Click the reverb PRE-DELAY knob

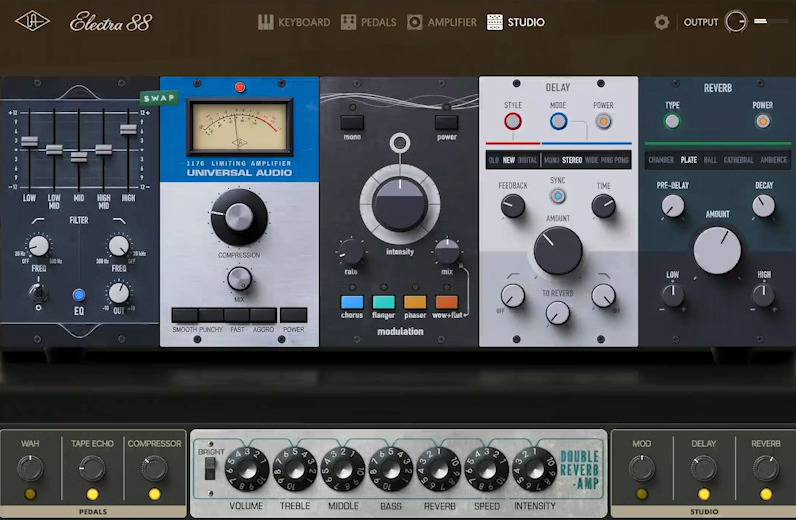click(x=673, y=206)
